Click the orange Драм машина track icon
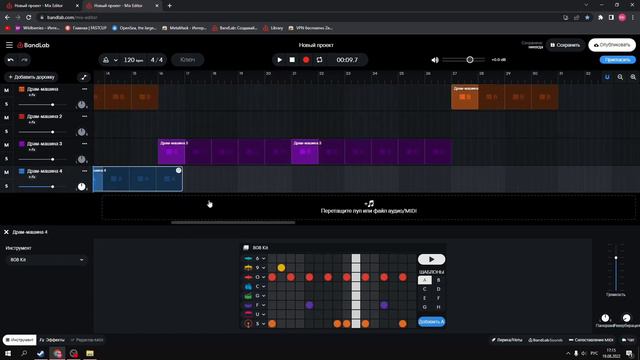The width and height of the screenshot is (640, 360). (22, 89)
